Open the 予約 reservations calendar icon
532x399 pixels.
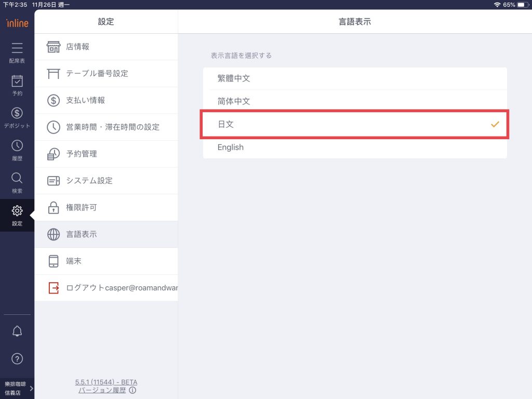click(17, 82)
